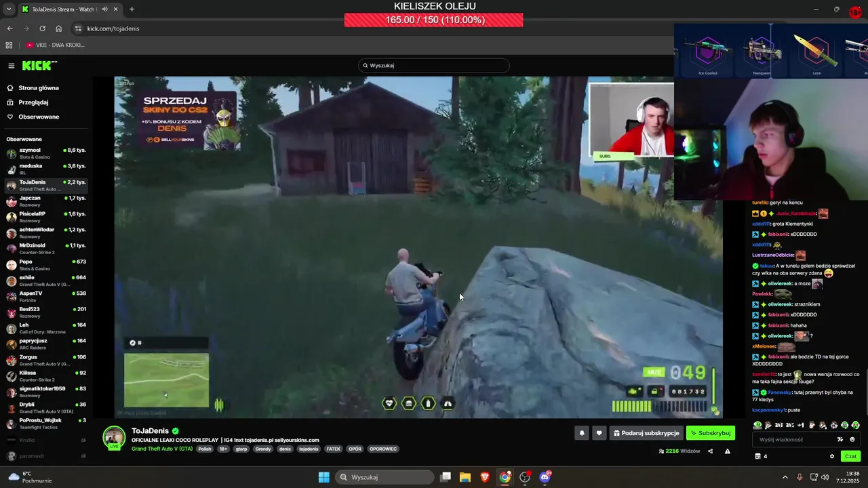This screenshot has width=868, height=488.
Task: Open Zorgus channel in sidebar
Action: [46, 360]
